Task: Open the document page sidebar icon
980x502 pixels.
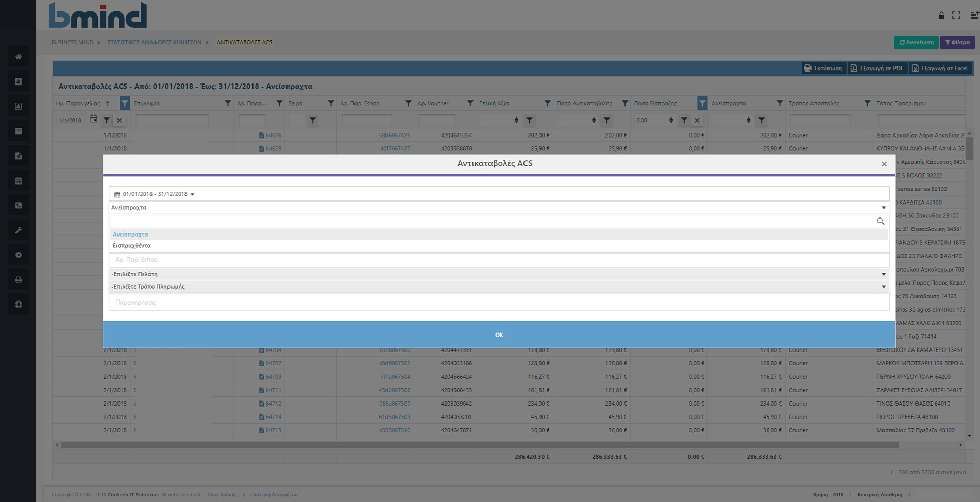Action: point(19,156)
